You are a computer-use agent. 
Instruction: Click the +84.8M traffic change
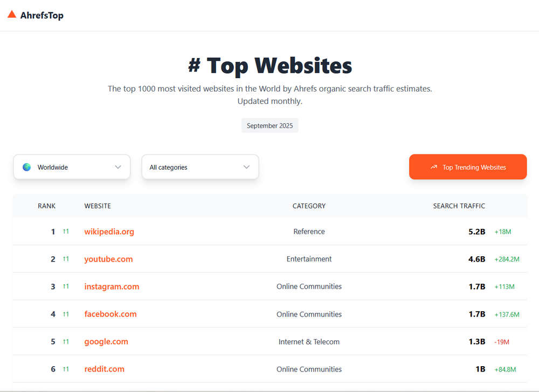[x=505, y=369]
